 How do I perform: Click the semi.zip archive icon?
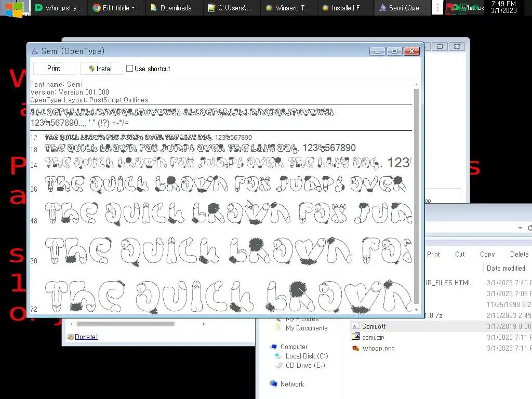[x=355, y=337]
